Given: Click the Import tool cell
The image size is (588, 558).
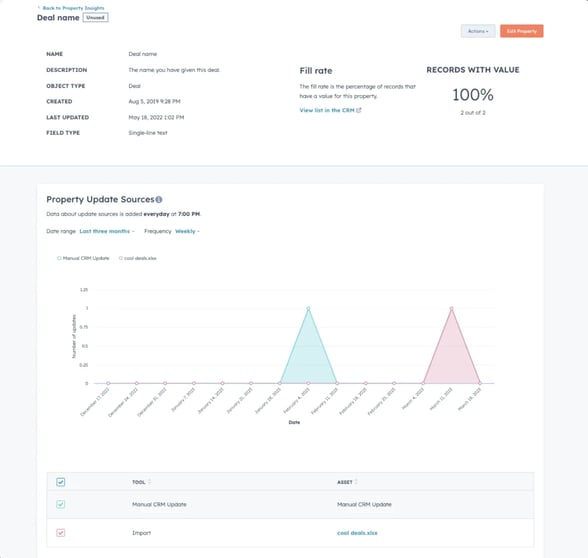Looking at the screenshot, I should click(x=141, y=533).
